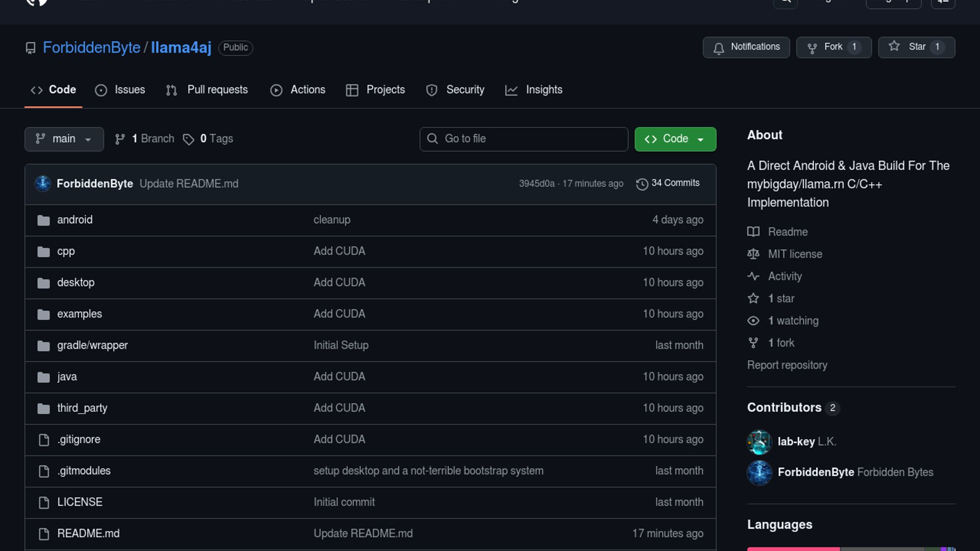
Task: Open the Insights tab
Action: click(533, 90)
